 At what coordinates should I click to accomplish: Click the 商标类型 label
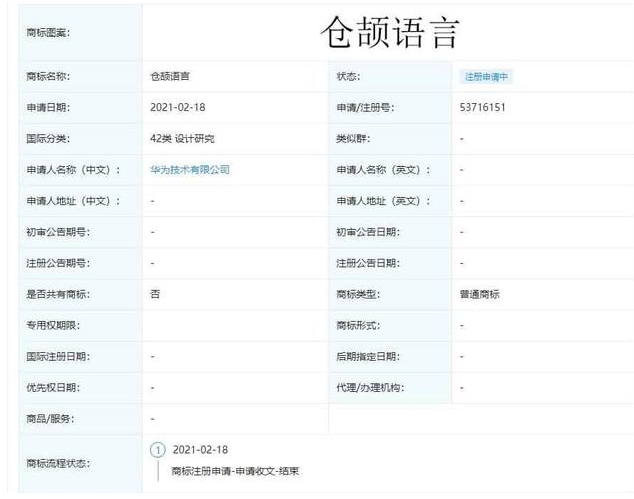pyautogui.click(x=358, y=294)
